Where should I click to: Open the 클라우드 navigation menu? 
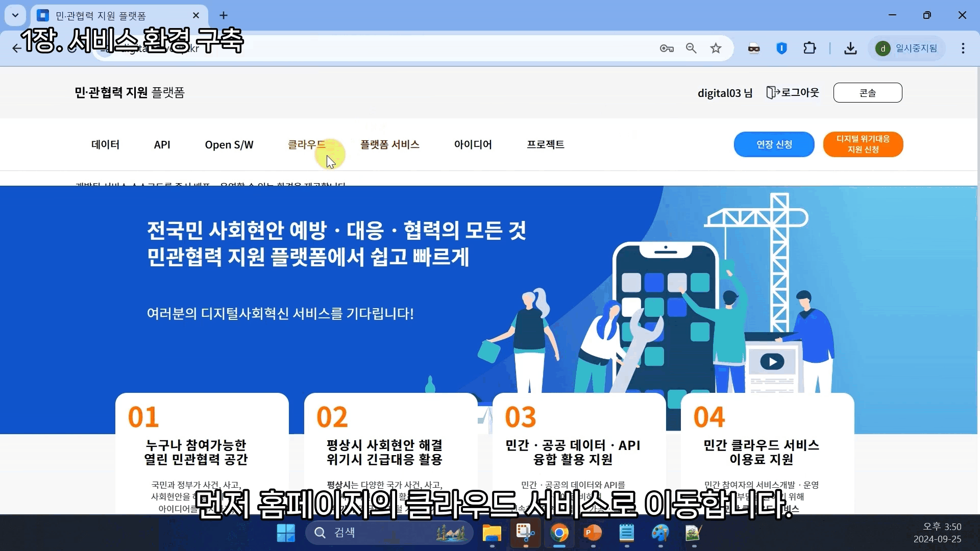(x=306, y=145)
